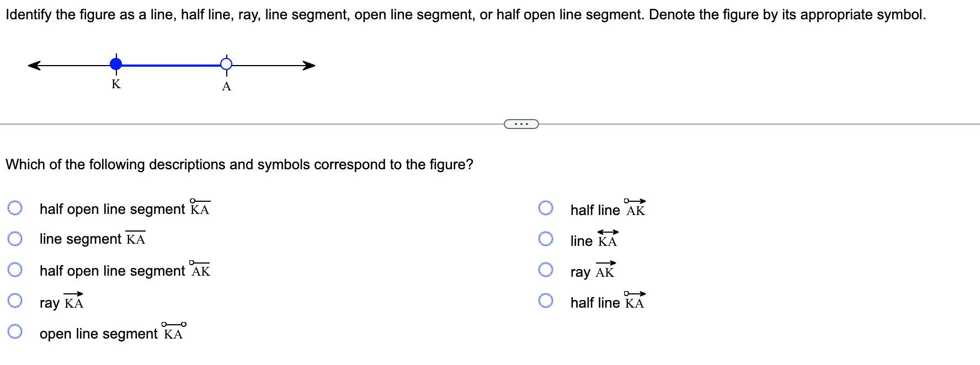
Task: Expand the ellipsis options button
Action: point(521,125)
